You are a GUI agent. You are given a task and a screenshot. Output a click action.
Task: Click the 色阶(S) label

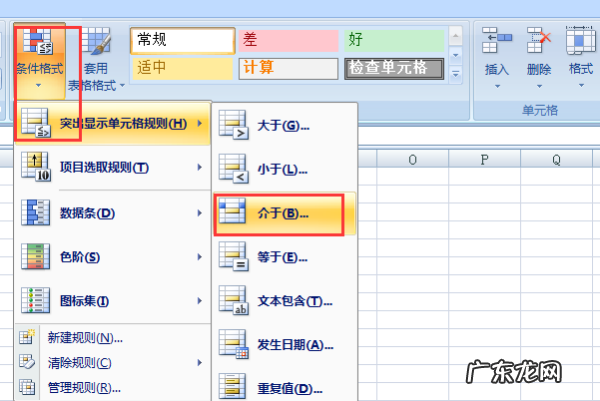click(x=80, y=257)
